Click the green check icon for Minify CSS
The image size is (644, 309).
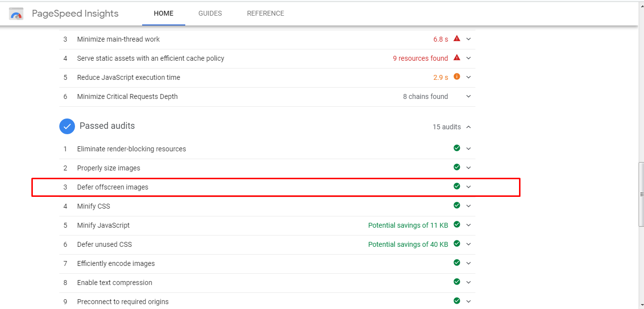[x=456, y=205]
